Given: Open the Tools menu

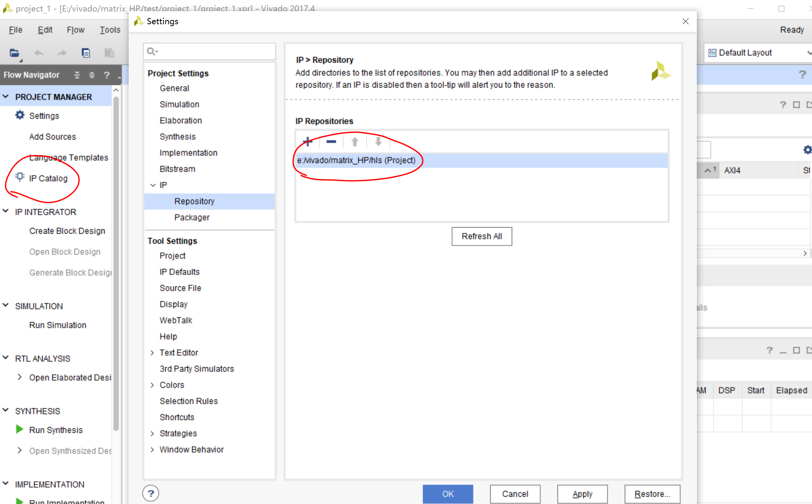Looking at the screenshot, I should pyautogui.click(x=110, y=30).
